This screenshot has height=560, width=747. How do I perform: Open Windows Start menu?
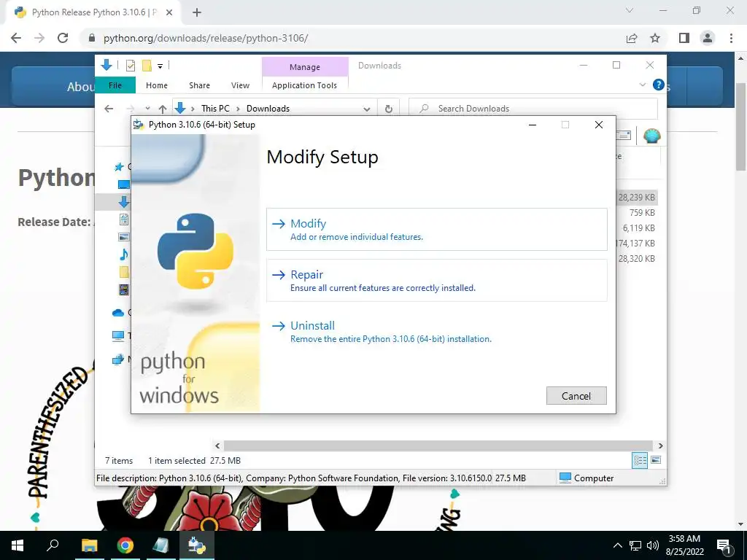[x=18, y=545]
